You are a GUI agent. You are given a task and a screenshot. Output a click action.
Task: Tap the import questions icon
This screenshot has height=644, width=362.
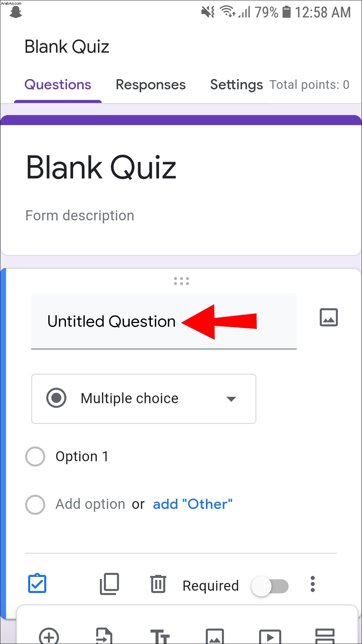(x=104, y=636)
